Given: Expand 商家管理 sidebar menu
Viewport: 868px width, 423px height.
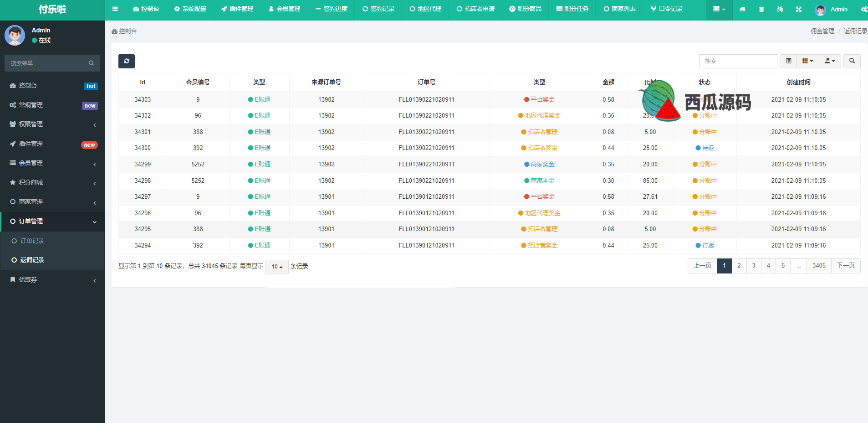Looking at the screenshot, I should click(52, 202).
